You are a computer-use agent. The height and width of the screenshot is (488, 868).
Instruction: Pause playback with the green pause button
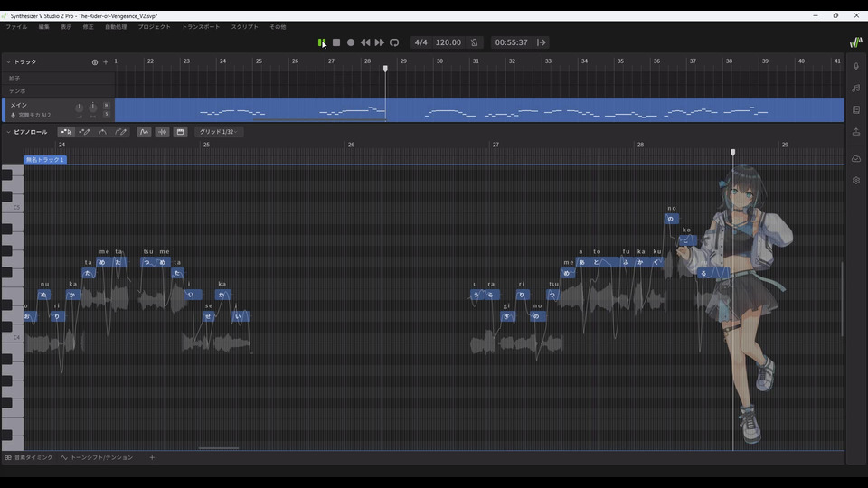[322, 42]
